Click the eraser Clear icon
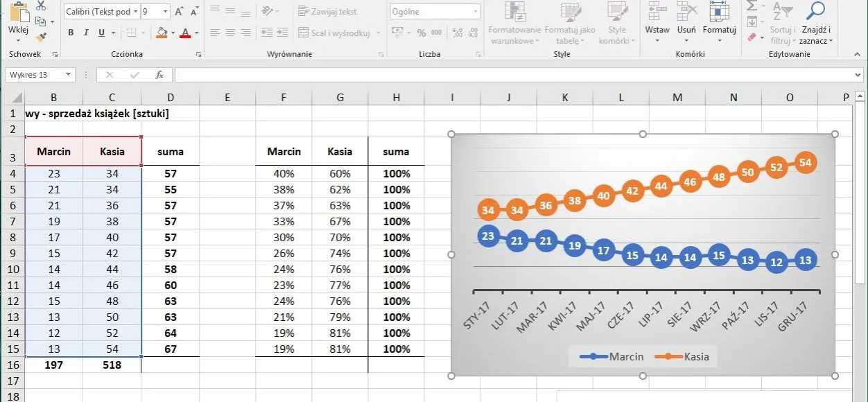Image resolution: width=868 pixels, height=402 pixels. [752, 36]
